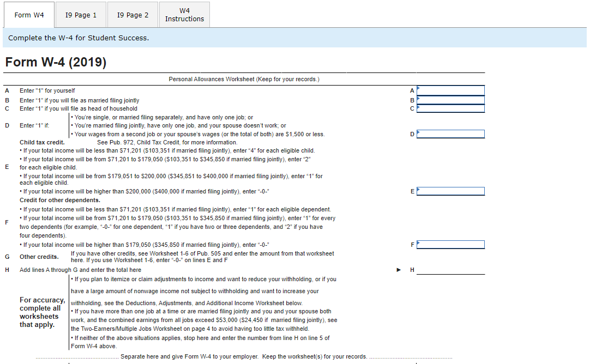Click the blue marker in field F

click(419, 244)
